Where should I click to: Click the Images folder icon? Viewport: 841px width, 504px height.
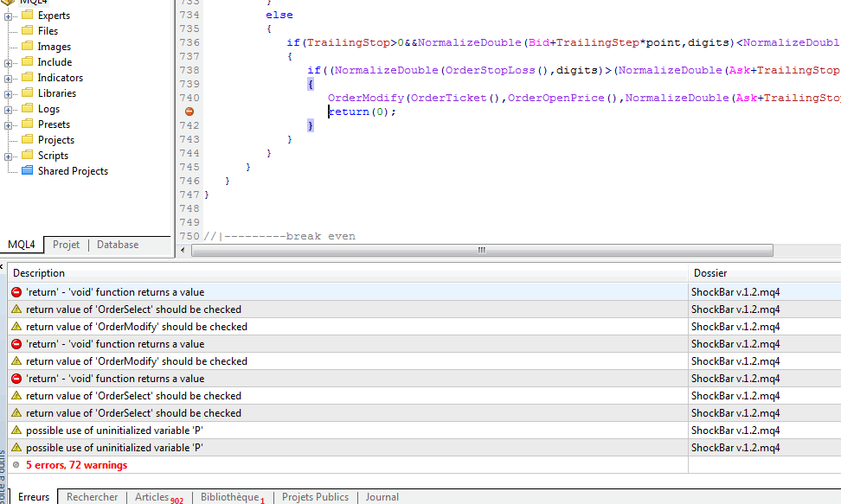click(x=27, y=47)
